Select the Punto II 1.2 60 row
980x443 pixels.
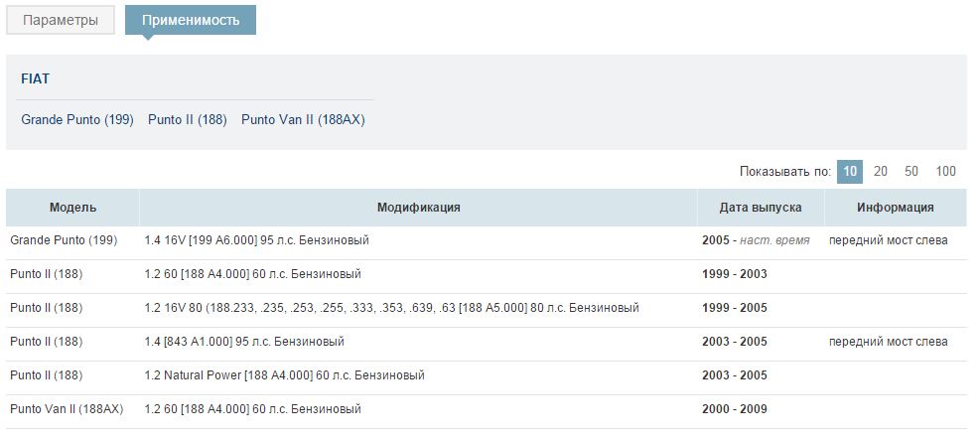click(252, 274)
